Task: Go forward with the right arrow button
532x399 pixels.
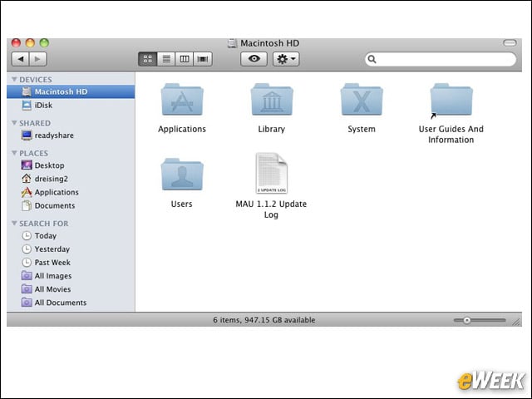Action: [x=38, y=59]
